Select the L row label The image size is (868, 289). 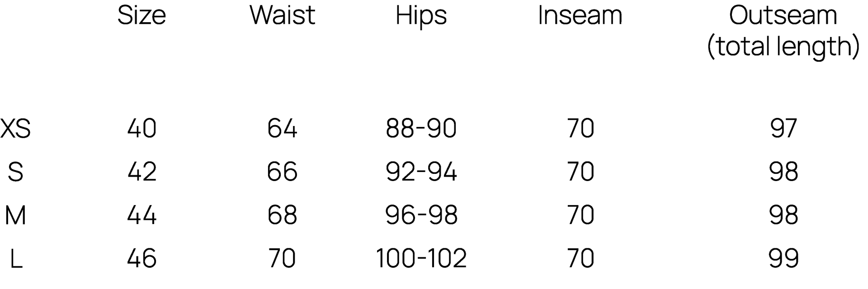pyautogui.click(x=15, y=259)
